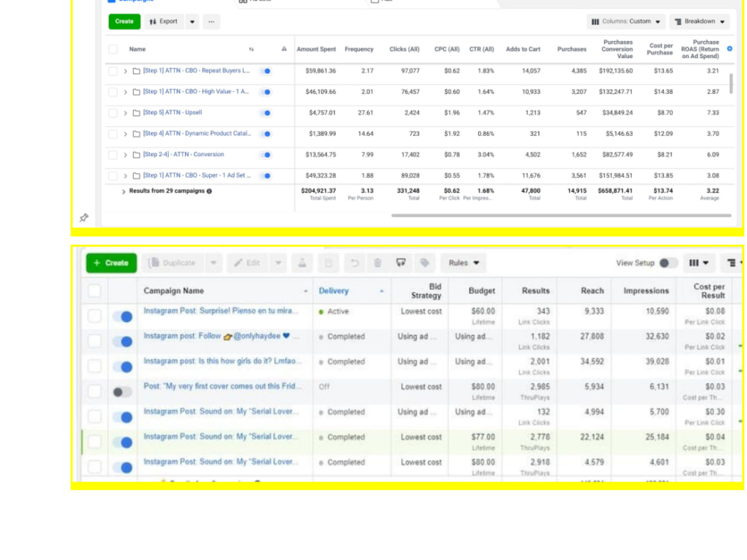Click the 7.33 ROAS value for Upsell
This screenshot has height=560, width=747.
click(x=713, y=113)
